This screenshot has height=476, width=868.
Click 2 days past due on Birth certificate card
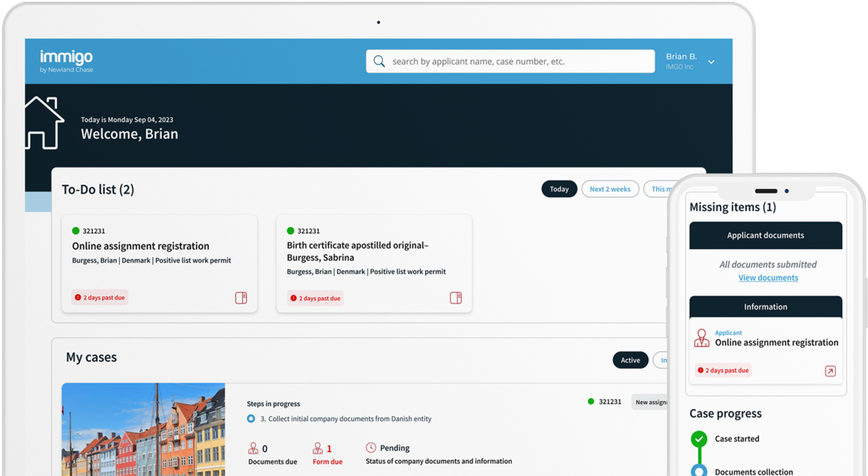[x=315, y=298]
